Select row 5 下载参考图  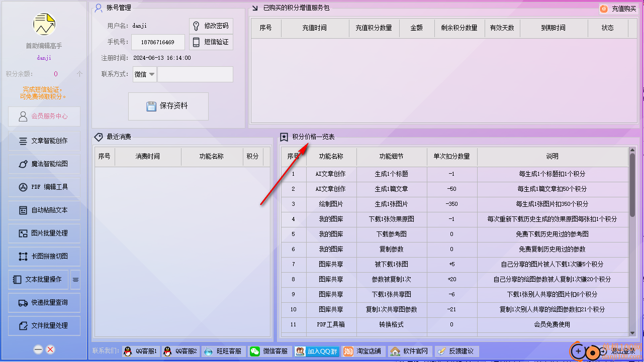tap(455, 234)
